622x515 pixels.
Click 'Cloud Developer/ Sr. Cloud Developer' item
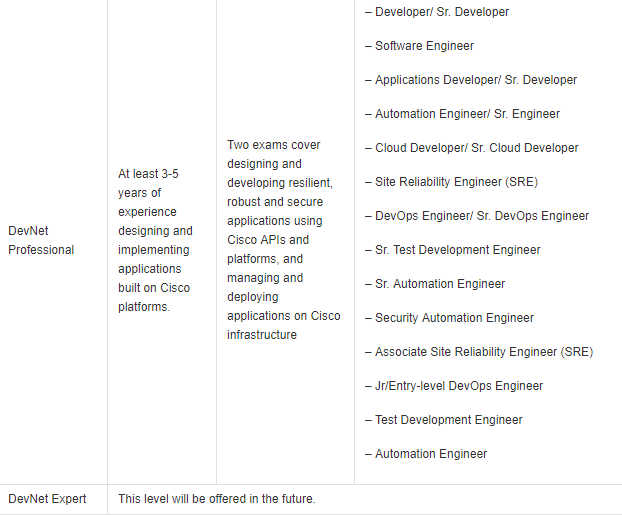[x=472, y=148]
